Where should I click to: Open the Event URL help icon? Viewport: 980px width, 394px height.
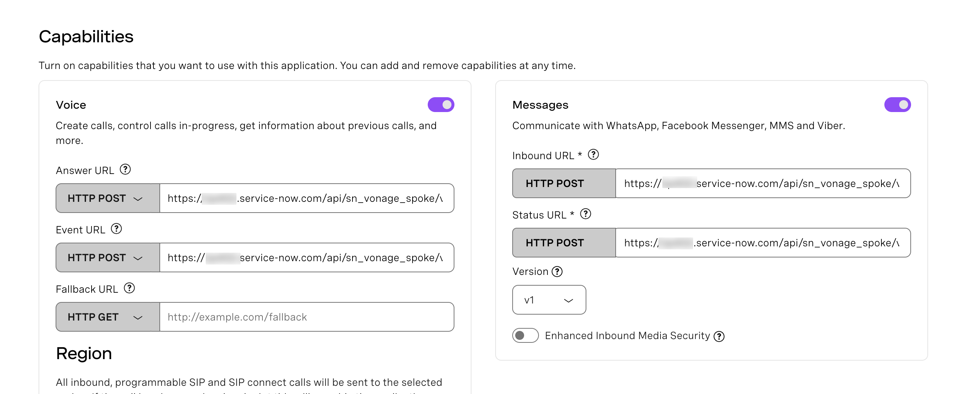pyautogui.click(x=116, y=229)
